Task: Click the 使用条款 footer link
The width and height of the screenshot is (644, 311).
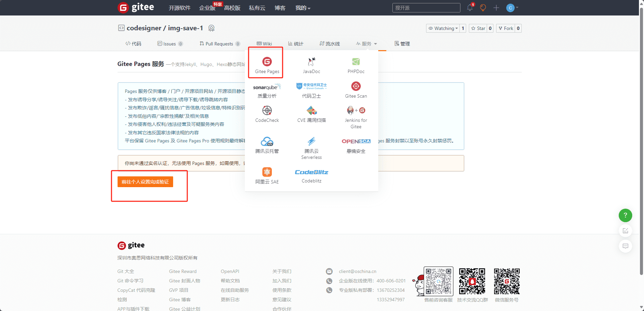Action: click(282, 290)
